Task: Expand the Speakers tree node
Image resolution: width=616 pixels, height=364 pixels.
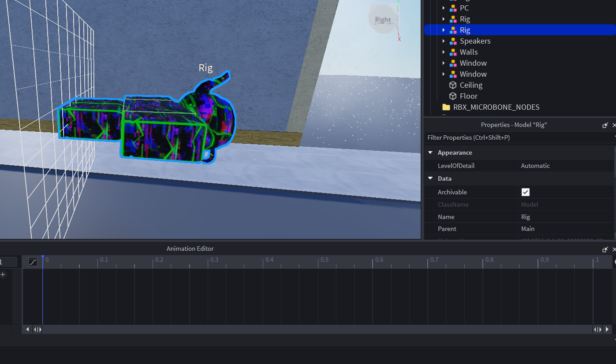Action: pos(443,41)
